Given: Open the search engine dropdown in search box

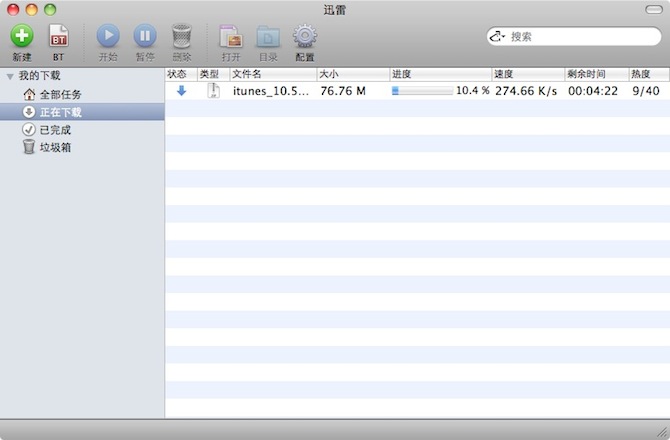Looking at the screenshot, I should [497, 37].
